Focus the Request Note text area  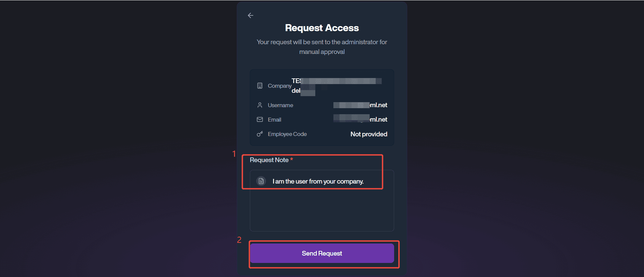pos(322,208)
